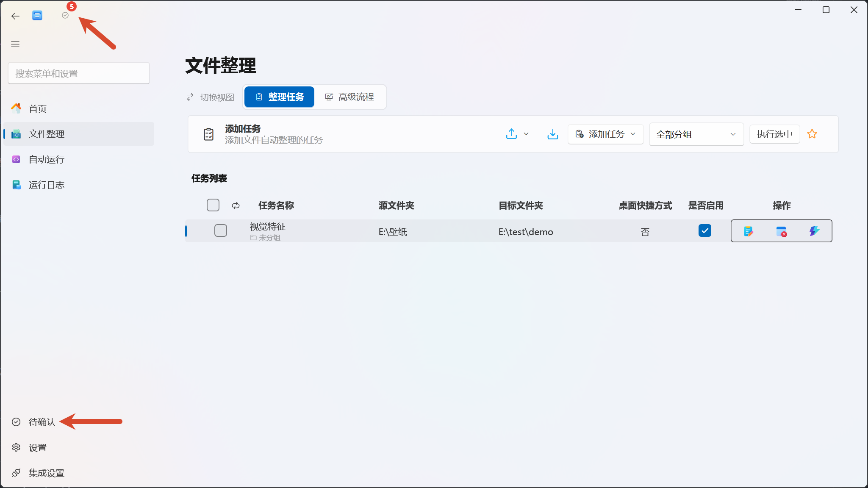Click the 执行选中 button
Image resolution: width=868 pixels, height=488 pixels.
(774, 134)
